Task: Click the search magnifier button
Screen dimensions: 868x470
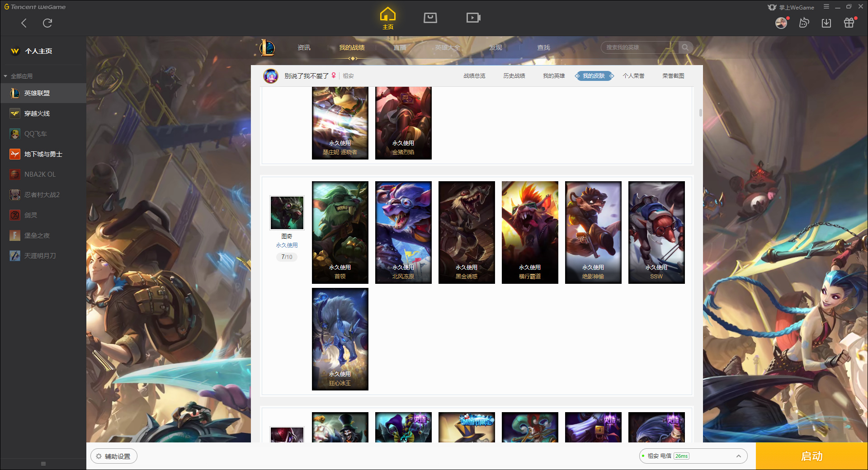Action: [x=685, y=47]
